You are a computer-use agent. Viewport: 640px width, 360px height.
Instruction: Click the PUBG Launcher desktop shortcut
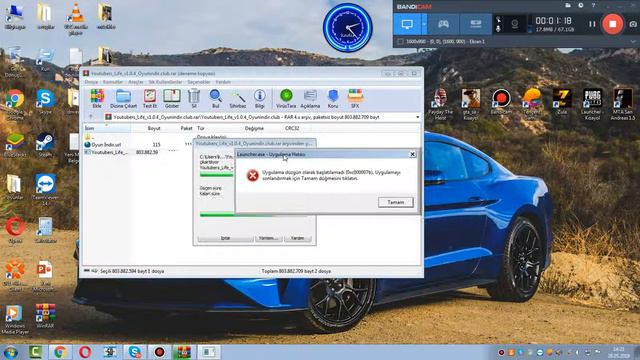click(x=593, y=104)
